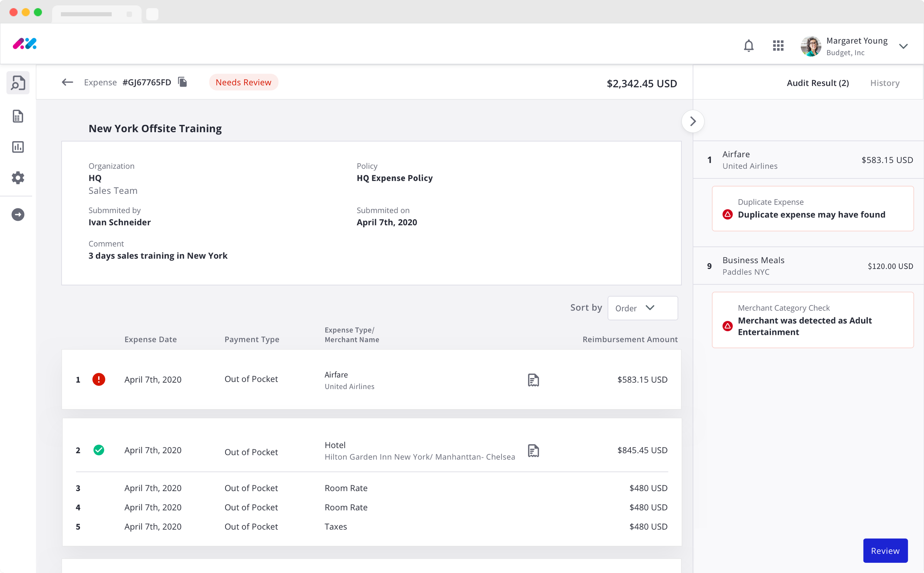Click the Payment Type column header
This screenshot has width=924, height=573.
point(252,339)
